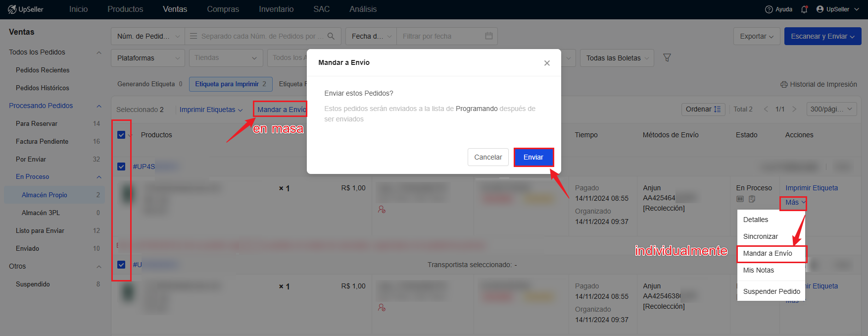Click the UpSeller logo

(26, 9)
